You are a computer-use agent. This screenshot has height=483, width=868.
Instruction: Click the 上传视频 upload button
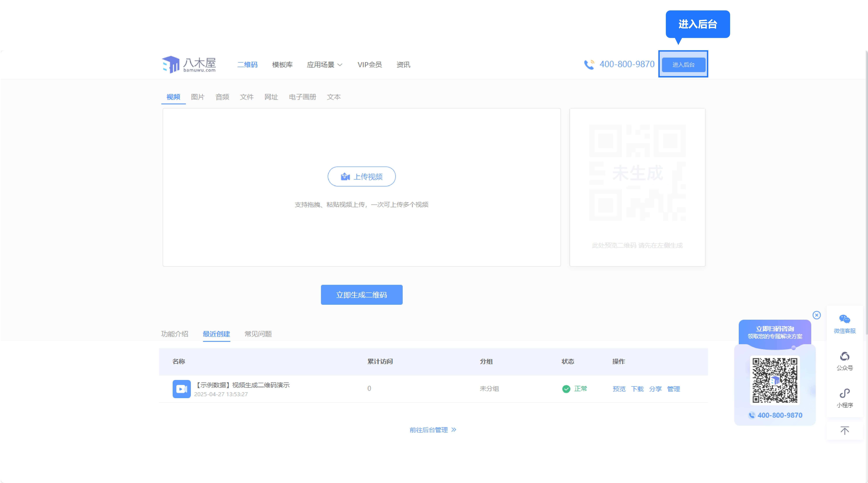point(362,176)
